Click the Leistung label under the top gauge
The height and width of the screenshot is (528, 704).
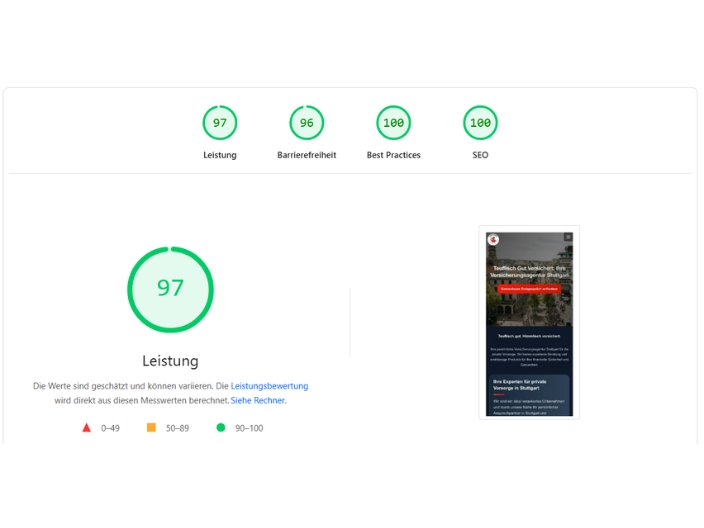tap(220, 155)
